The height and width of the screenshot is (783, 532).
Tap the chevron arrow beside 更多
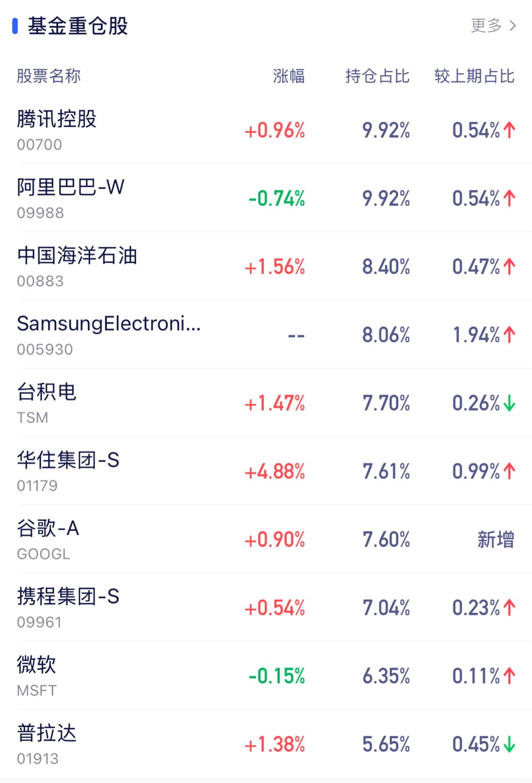point(513,25)
